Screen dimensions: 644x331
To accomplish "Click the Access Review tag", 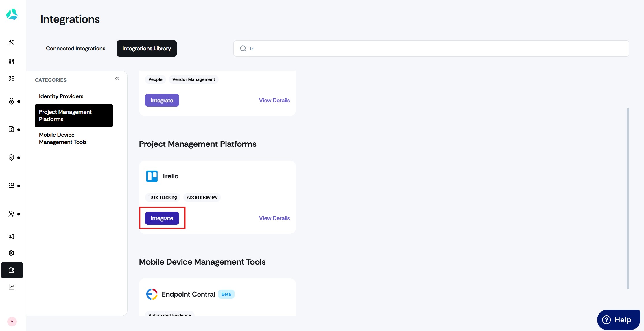I will pos(202,197).
